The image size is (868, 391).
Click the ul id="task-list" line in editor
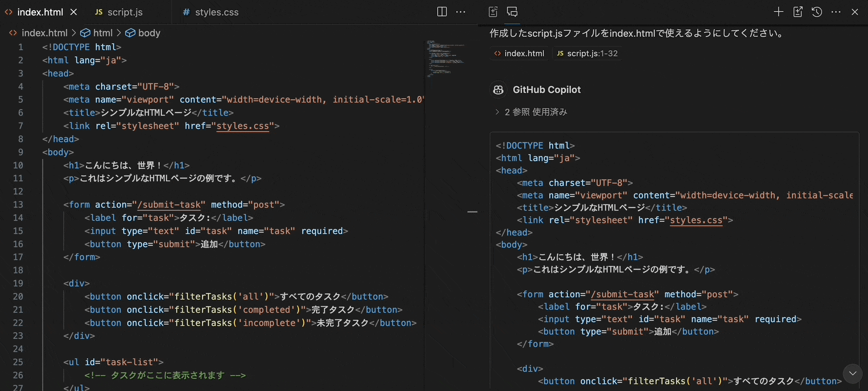coord(114,362)
